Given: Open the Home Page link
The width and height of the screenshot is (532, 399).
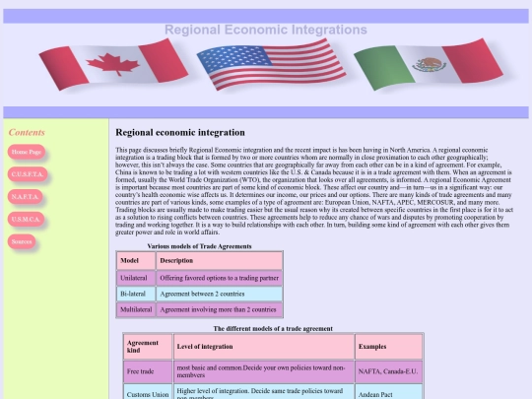Looking at the screenshot, I should (x=27, y=152).
